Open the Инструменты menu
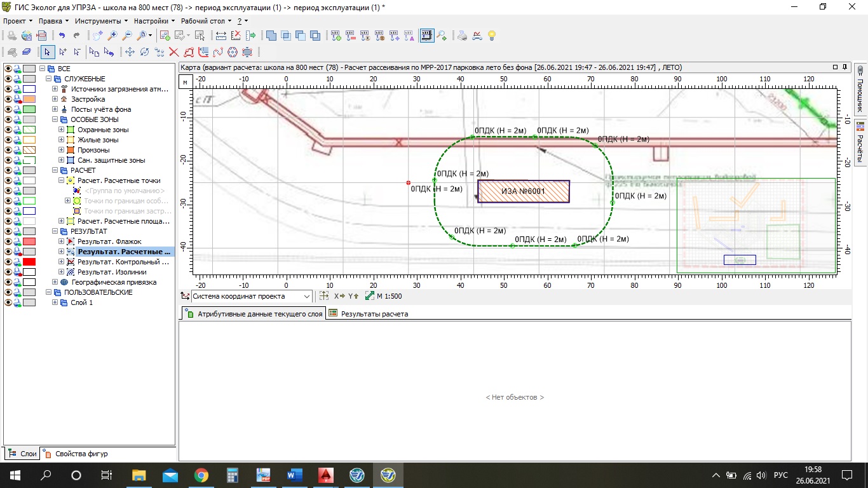 97,21
